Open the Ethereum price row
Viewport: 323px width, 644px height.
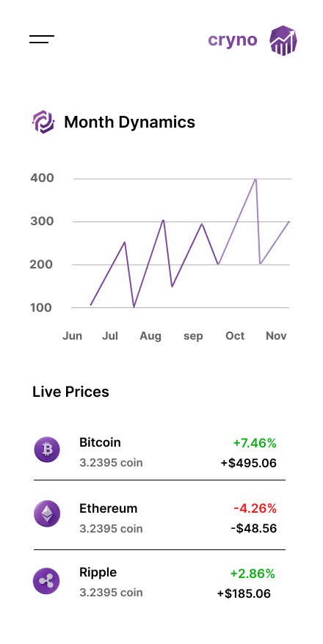[x=159, y=518]
